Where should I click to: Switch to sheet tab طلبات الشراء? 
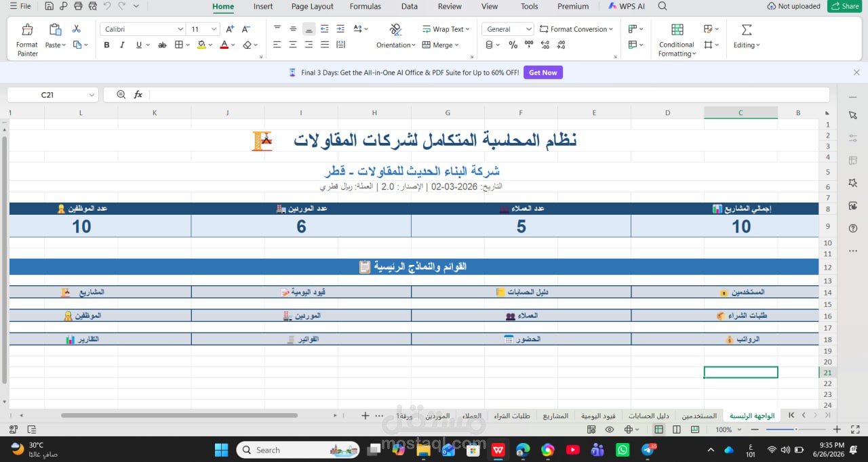coord(512,415)
